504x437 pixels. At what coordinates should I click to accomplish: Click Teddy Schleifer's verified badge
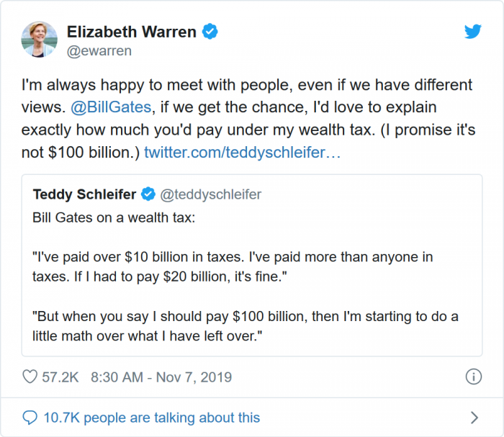[x=148, y=194]
